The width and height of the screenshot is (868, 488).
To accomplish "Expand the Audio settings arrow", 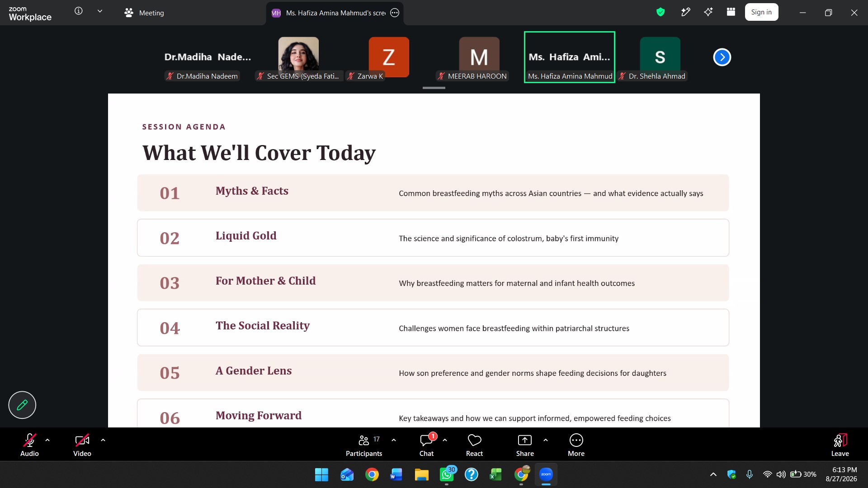I will pos(47,440).
